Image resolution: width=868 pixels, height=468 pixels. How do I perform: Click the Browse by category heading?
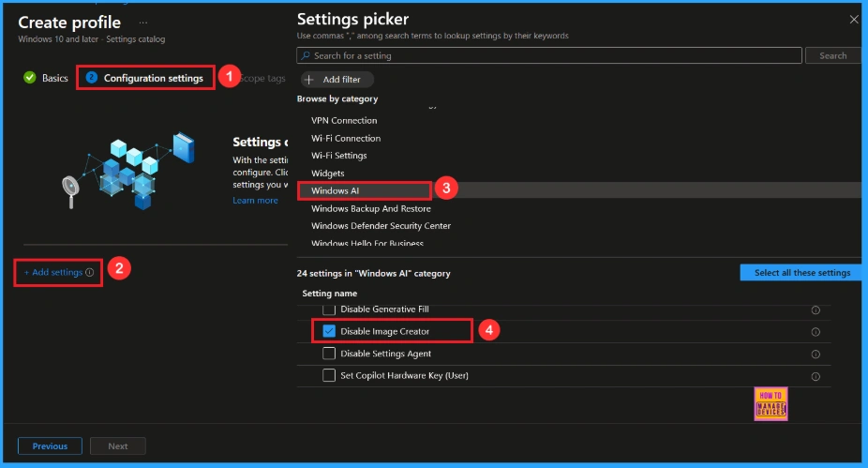coord(337,98)
